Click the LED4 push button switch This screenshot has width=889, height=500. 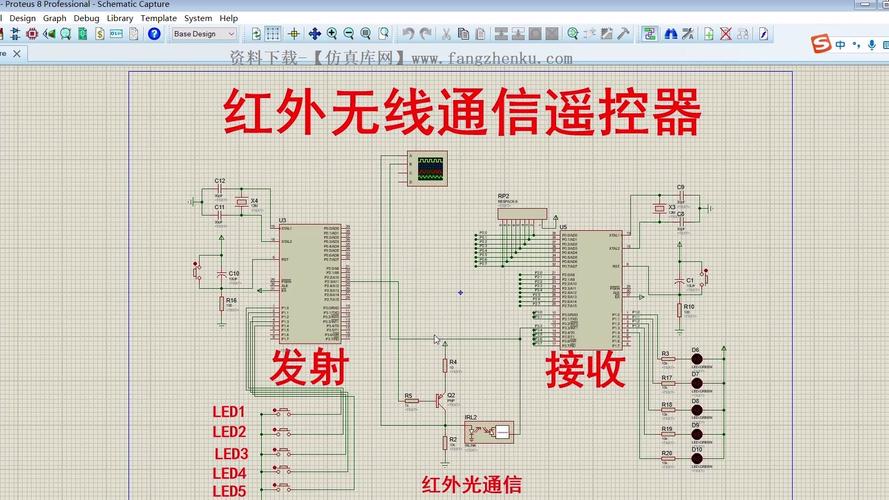pyautogui.click(x=282, y=469)
